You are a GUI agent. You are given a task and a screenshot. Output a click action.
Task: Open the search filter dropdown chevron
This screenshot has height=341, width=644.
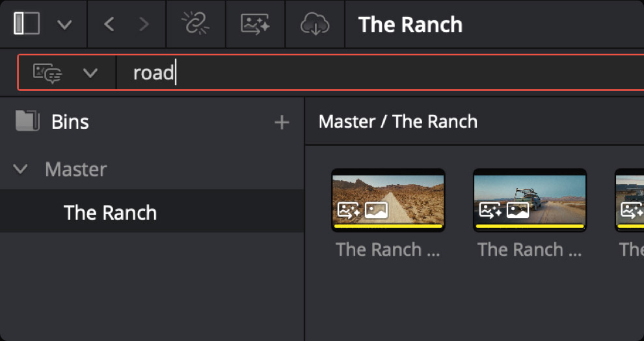coord(90,73)
